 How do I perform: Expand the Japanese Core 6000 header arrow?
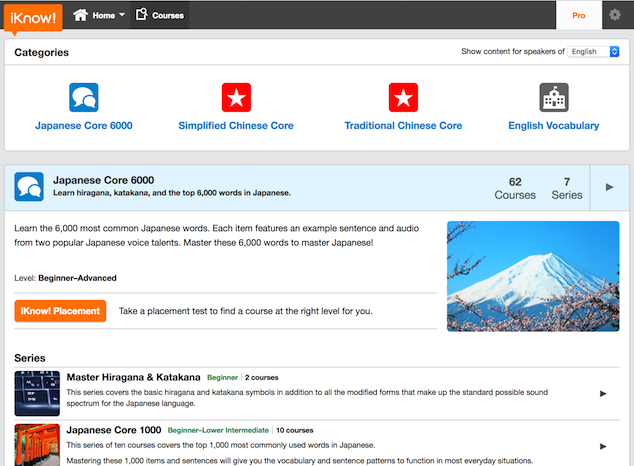pos(609,187)
